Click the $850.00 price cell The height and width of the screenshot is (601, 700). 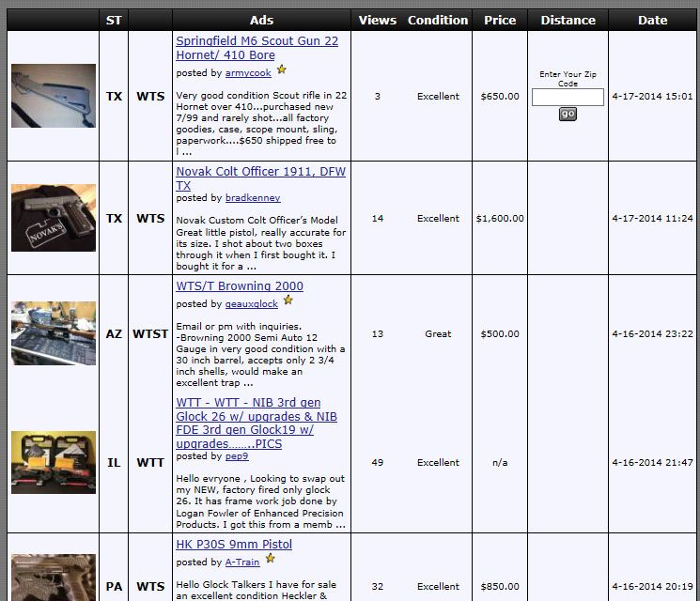500,587
